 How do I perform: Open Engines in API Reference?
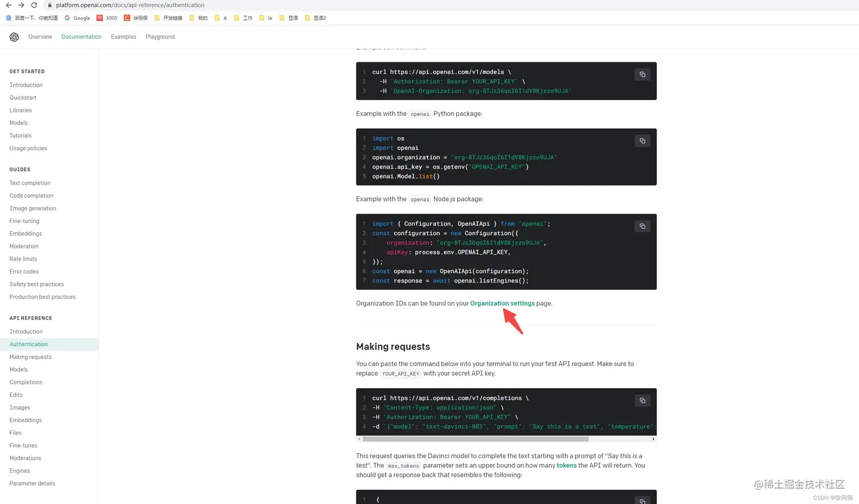pos(20,471)
